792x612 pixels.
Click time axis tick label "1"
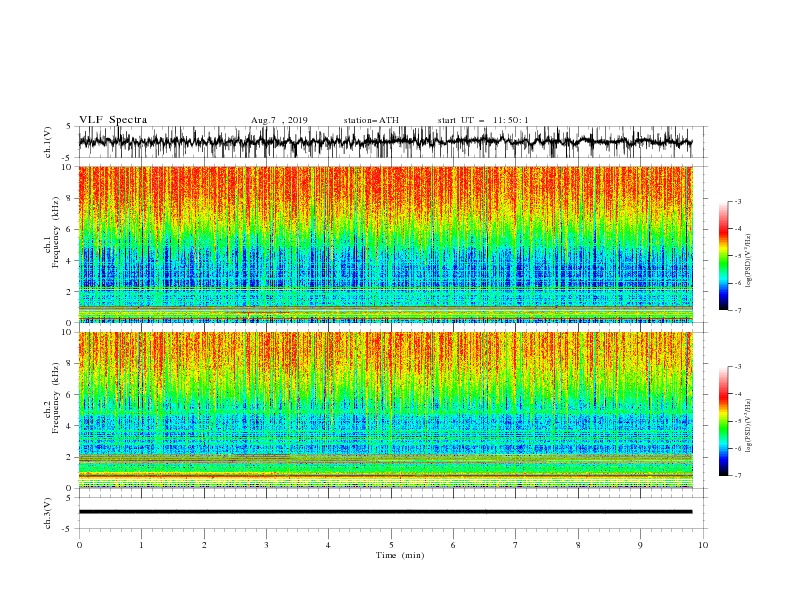[141, 545]
